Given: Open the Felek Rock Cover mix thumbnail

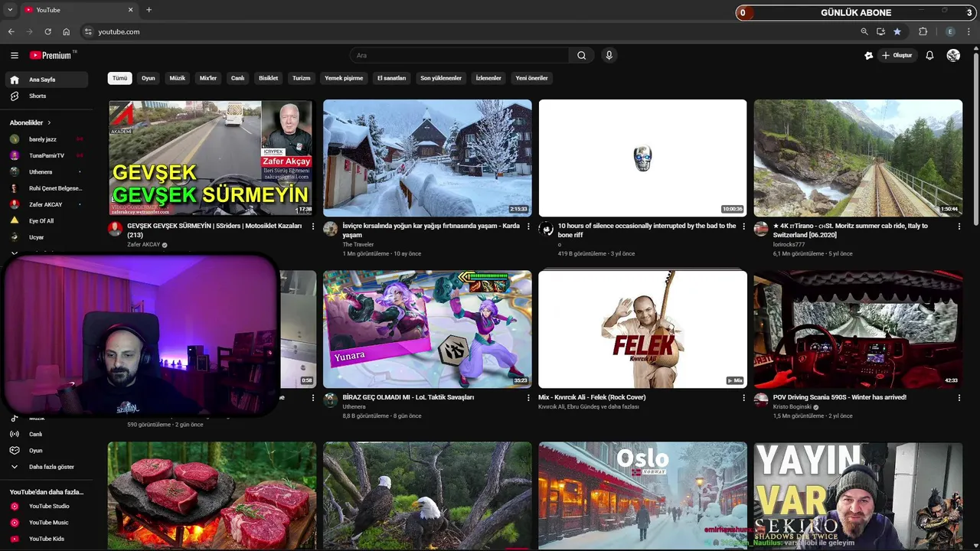Looking at the screenshot, I should [x=642, y=329].
